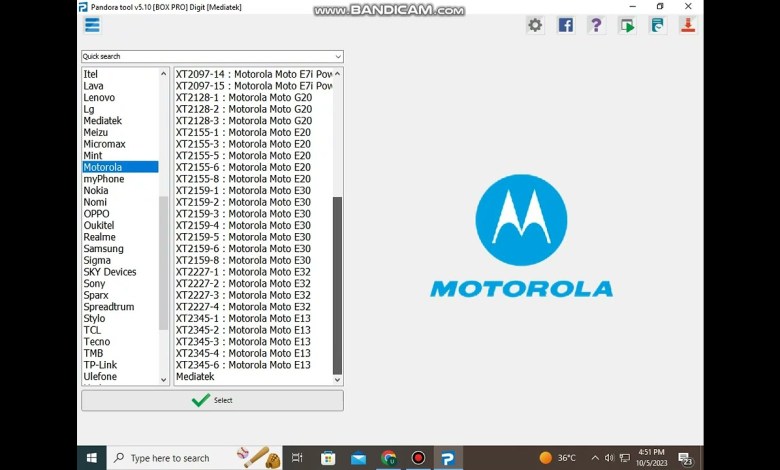The height and width of the screenshot is (470, 780).
Task: Select model XT2155-8 Motorola Moto E20
Action: [x=243, y=179]
